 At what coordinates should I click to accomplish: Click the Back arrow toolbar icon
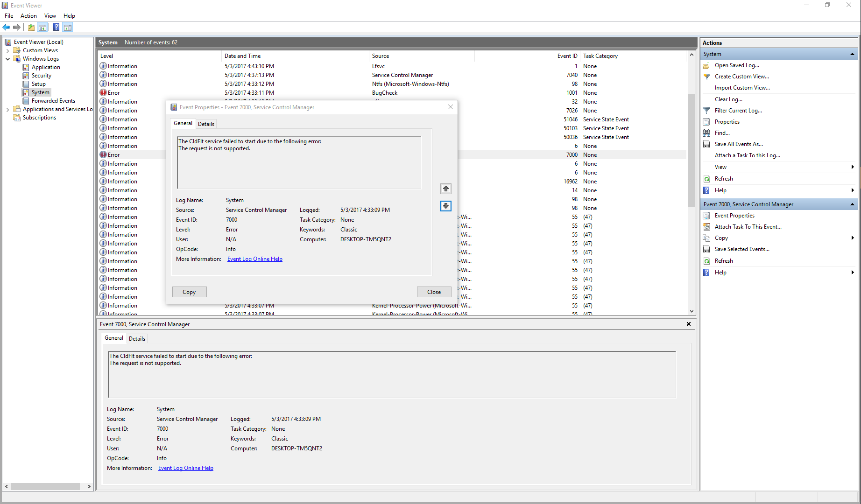point(6,27)
